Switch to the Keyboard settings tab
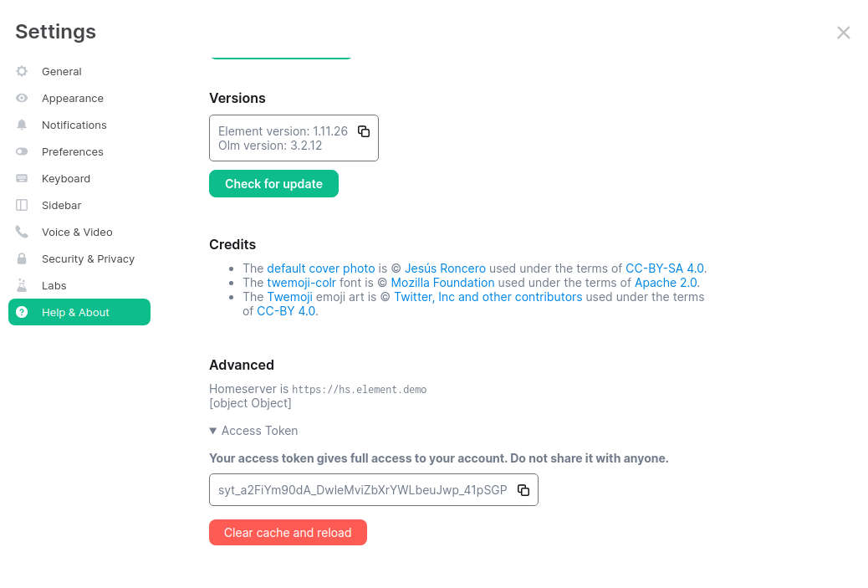This screenshot has width=868, height=588. pyautogui.click(x=66, y=179)
